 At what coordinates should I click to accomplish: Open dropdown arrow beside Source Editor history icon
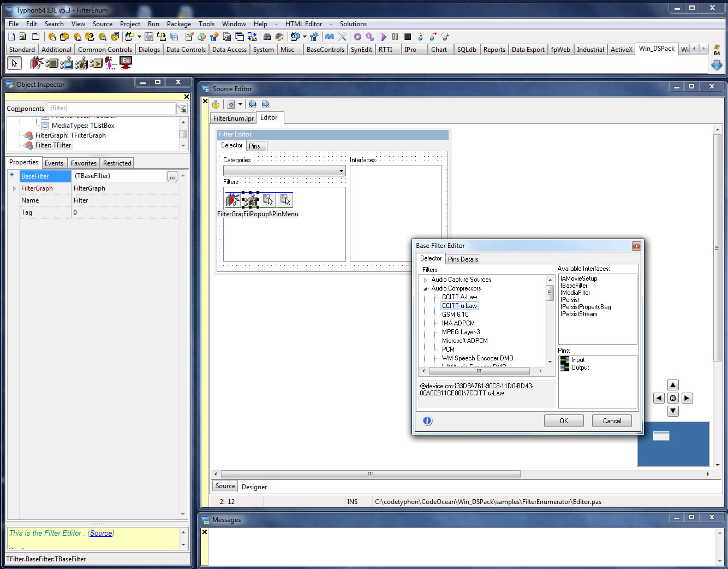[x=240, y=104]
